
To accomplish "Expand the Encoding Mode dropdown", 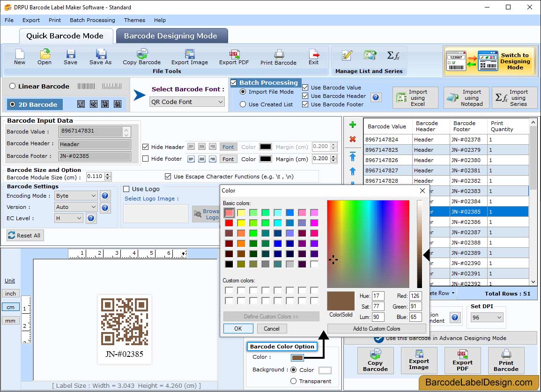I will click(76, 196).
